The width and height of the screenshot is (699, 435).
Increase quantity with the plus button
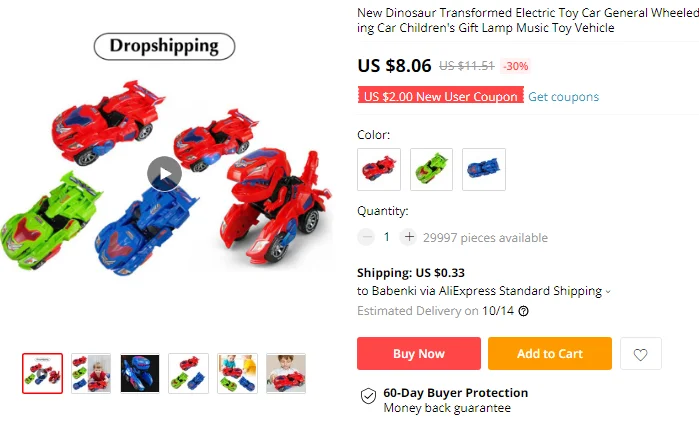pyautogui.click(x=409, y=237)
